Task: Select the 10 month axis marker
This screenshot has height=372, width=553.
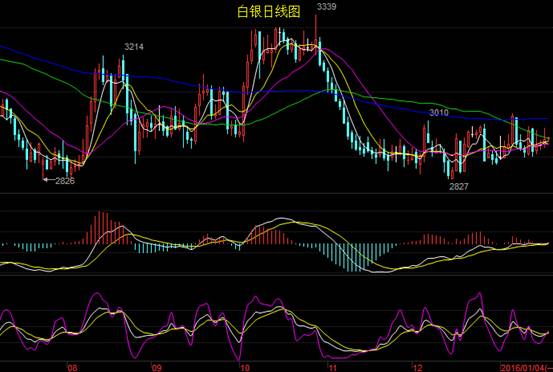Action: point(244,368)
